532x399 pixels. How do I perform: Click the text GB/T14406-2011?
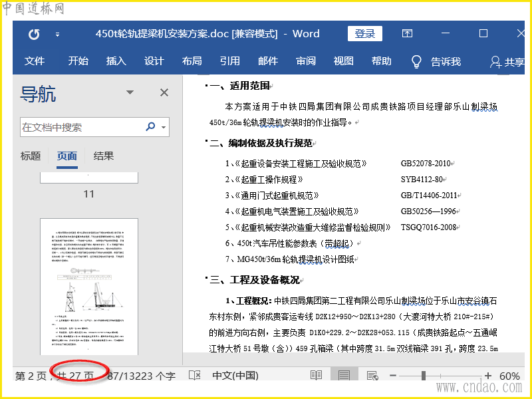click(x=429, y=196)
